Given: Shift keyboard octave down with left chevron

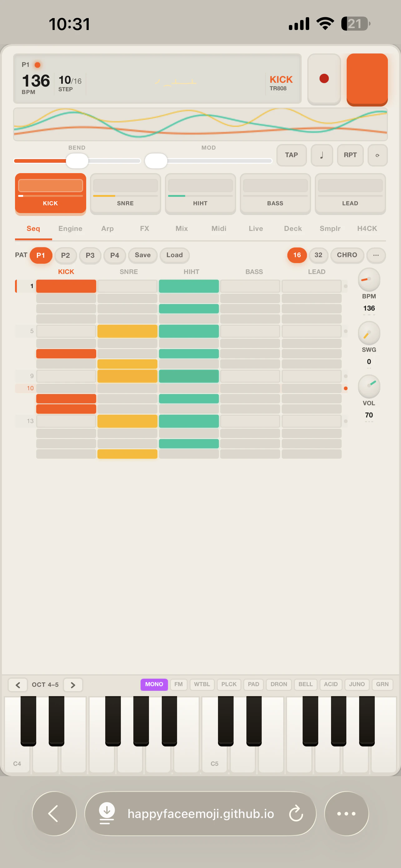Looking at the screenshot, I should pyautogui.click(x=18, y=685).
